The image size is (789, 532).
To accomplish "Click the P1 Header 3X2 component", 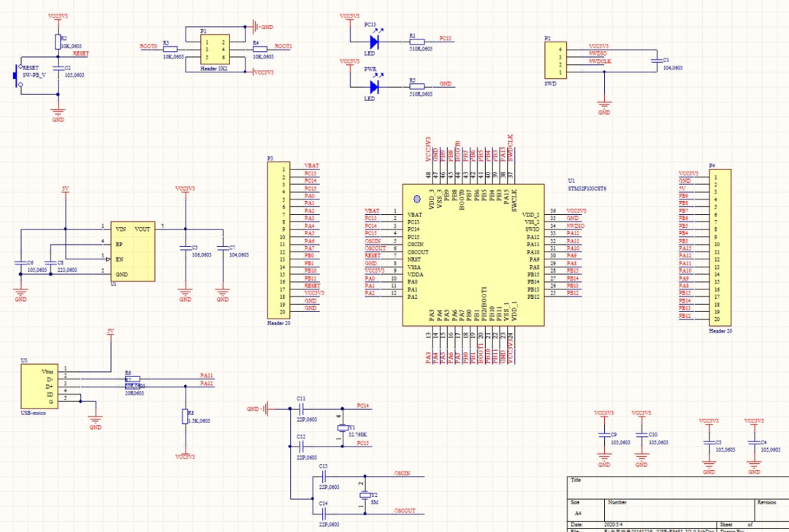I will pyautogui.click(x=215, y=50).
